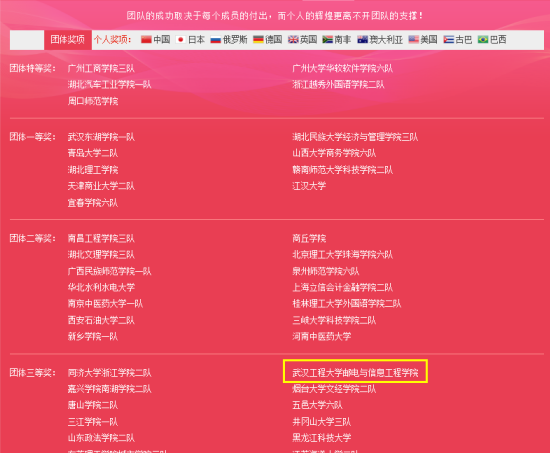Click the 黑龙江科技大学 entry

(x=322, y=438)
